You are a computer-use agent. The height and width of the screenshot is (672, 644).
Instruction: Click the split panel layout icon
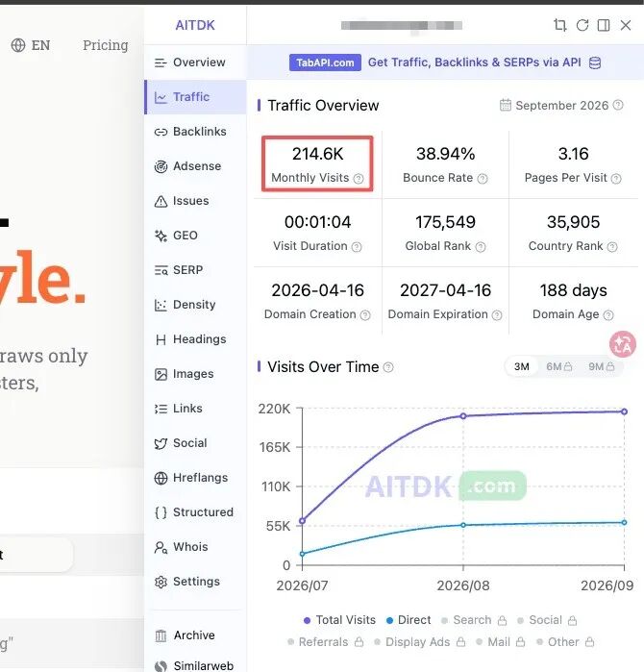604,25
